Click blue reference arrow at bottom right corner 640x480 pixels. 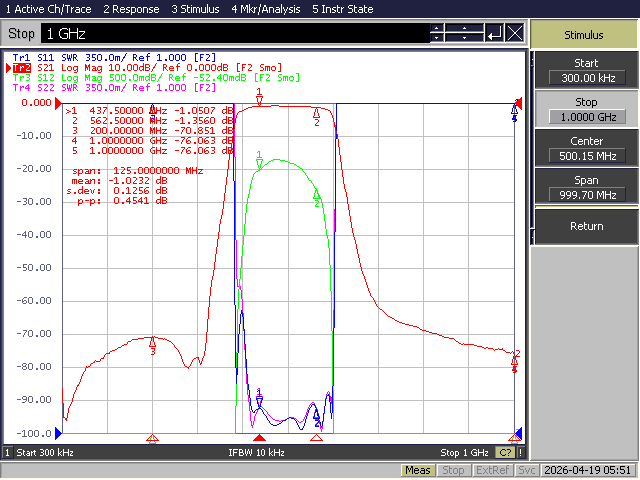click(518, 433)
